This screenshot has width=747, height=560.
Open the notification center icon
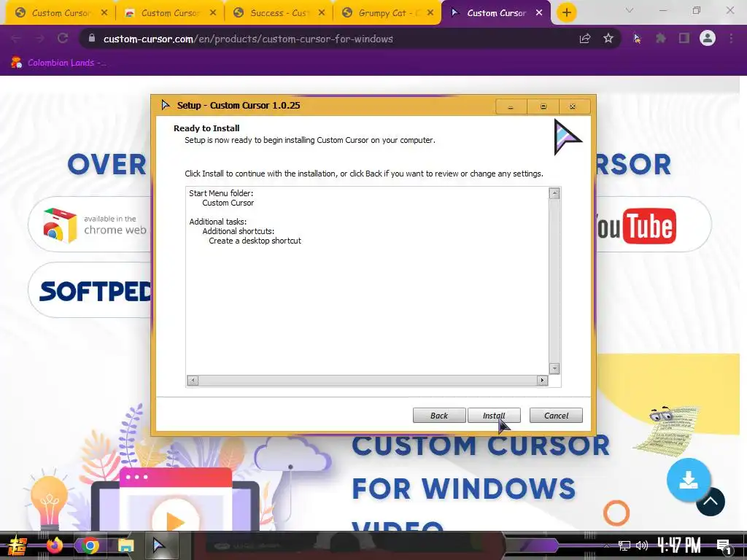(724, 547)
